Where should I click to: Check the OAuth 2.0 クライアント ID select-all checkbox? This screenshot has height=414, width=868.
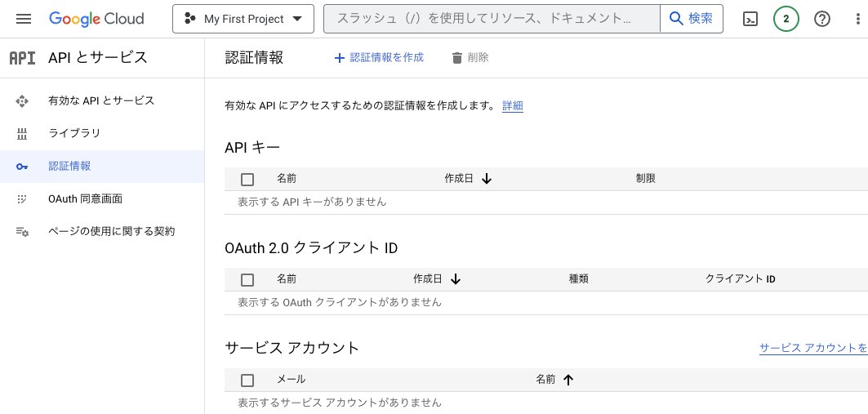coord(247,279)
